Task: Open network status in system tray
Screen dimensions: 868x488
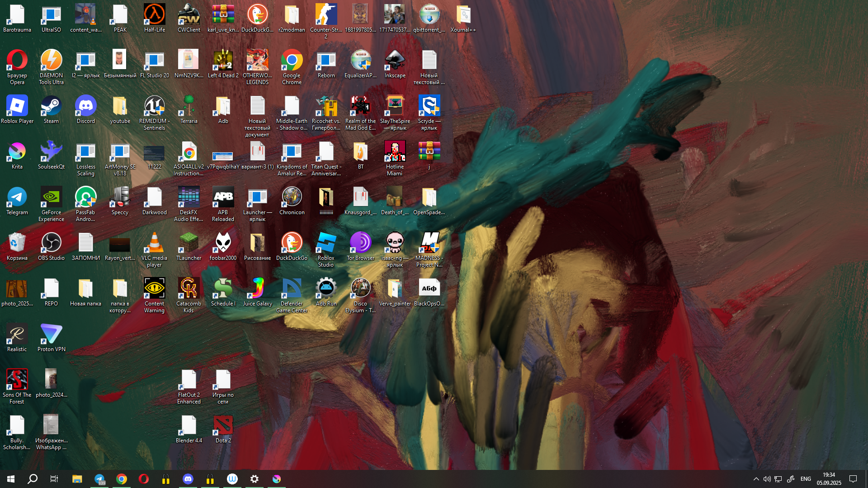Action: coord(778,479)
